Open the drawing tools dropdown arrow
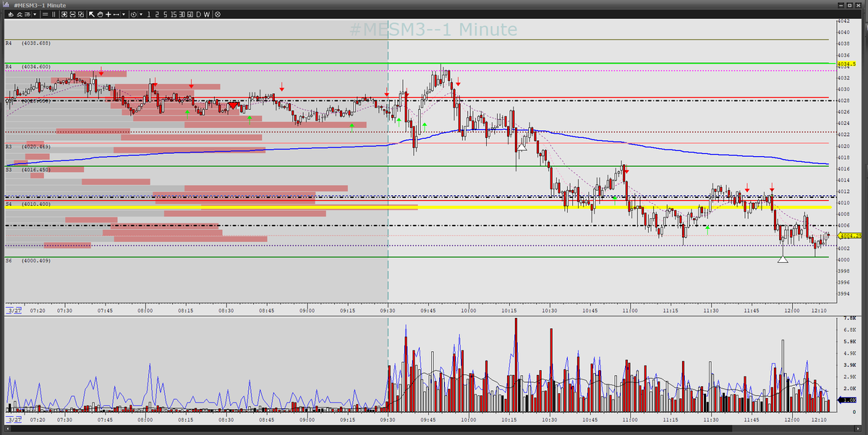Screen dimensions: 868x435 click(123, 14)
